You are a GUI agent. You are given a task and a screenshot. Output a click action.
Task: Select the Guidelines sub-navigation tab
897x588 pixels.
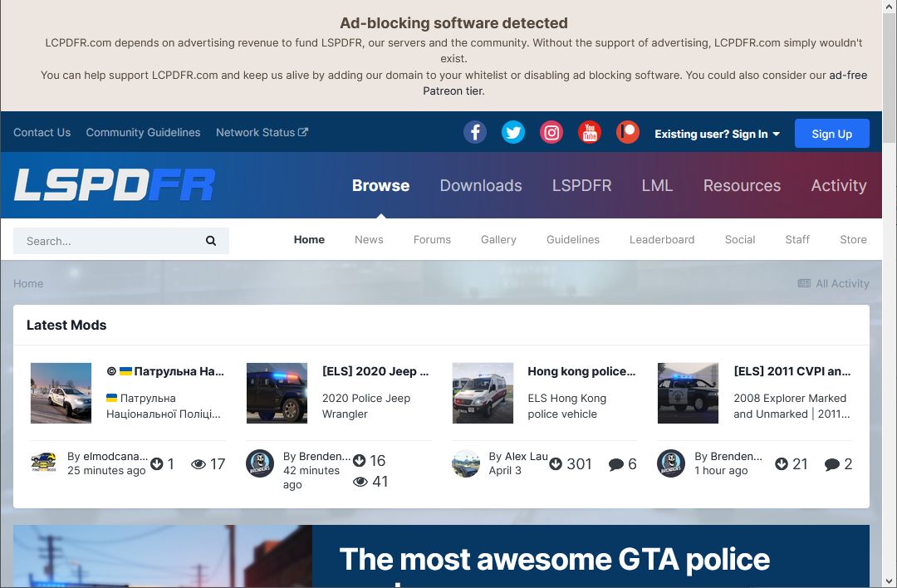click(x=572, y=240)
